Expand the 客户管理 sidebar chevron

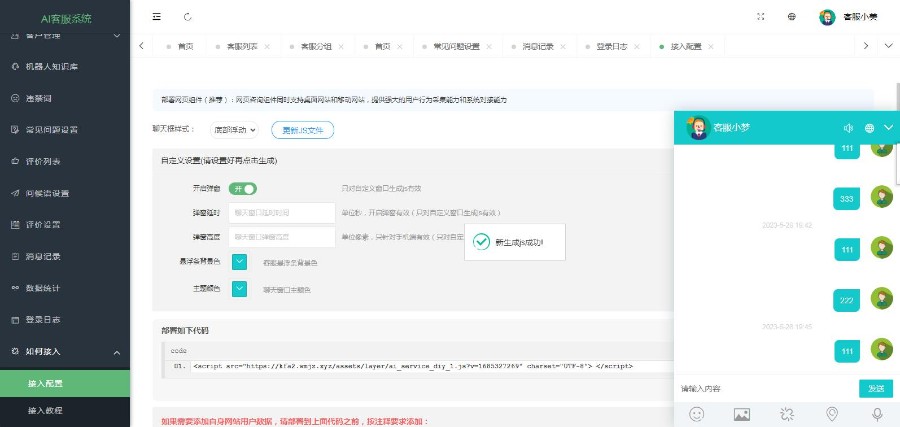click(x=117, y=36)
